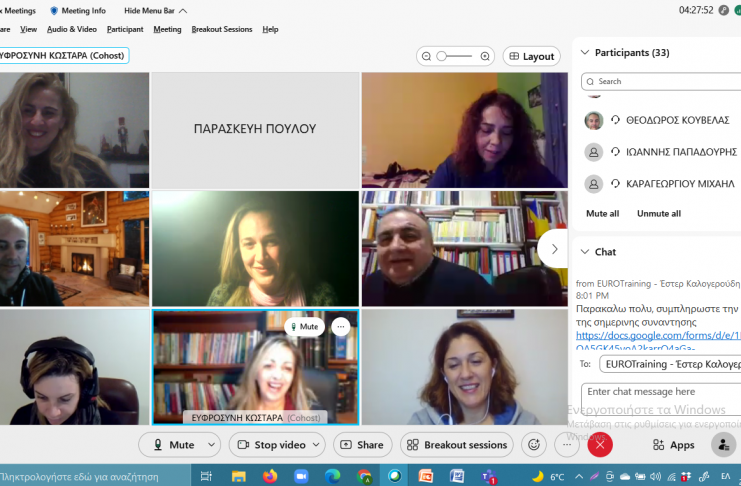The image size is (741, 486).
Task: Mute ΕΥΦΡΟΣΥΝΗ ΚΩΣΤΑΡΑ's video tile
Action: click(x=304, y=327)
